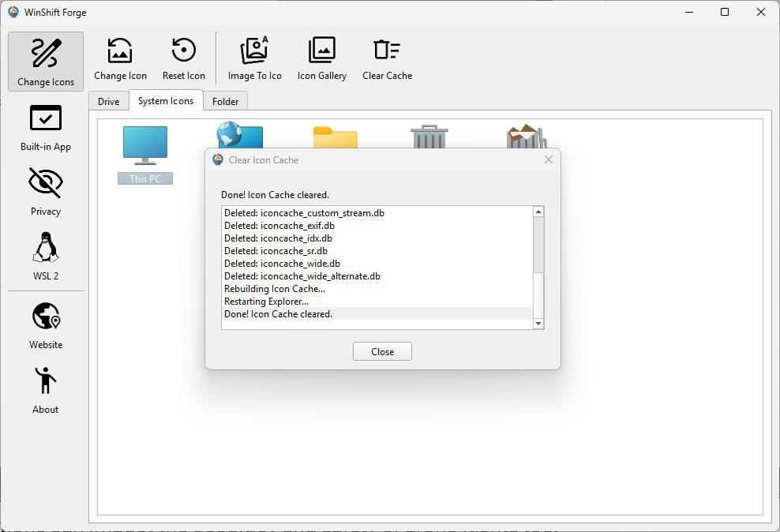The image size is (780, 532).
Task: Launch the Image To Ico converter
Action: click(254, 59)
